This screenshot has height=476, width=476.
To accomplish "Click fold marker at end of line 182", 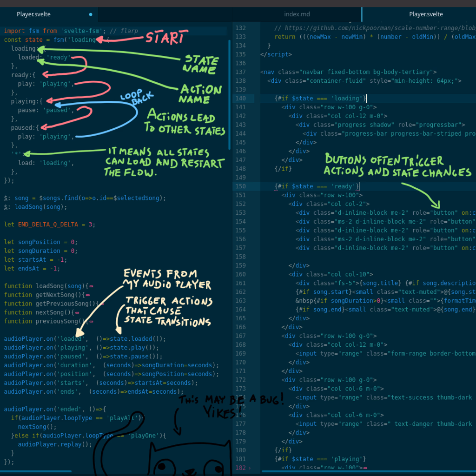I will 365,468.
